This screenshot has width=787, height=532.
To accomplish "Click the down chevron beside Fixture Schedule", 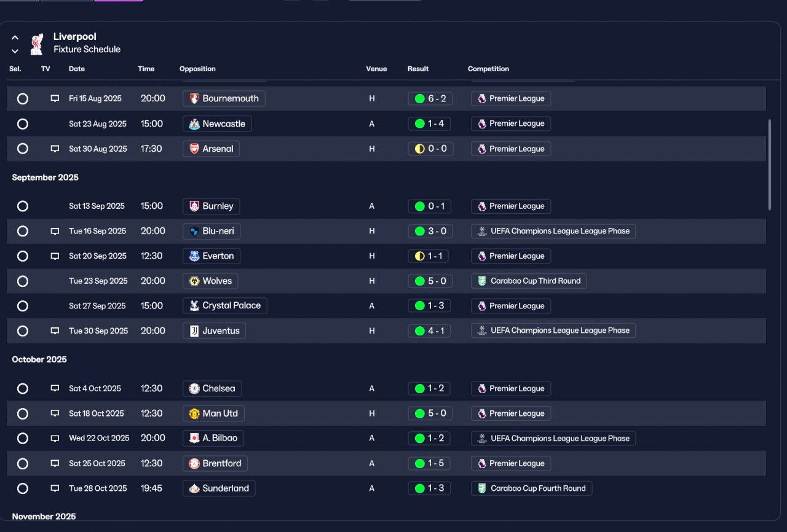I will [x=15, y=51].
